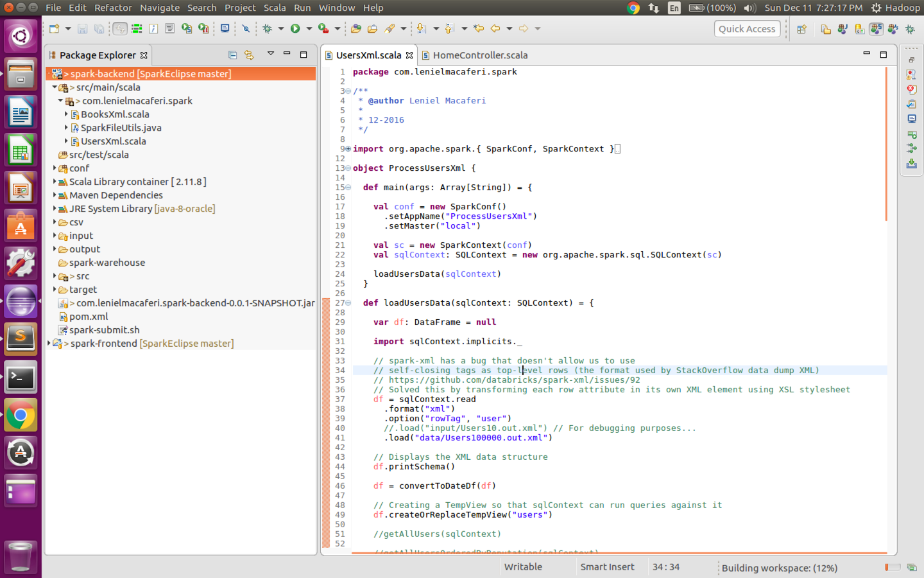Toggle the Scala perspective button
Viewport: 924px width, 578px height.
[876, 29]
